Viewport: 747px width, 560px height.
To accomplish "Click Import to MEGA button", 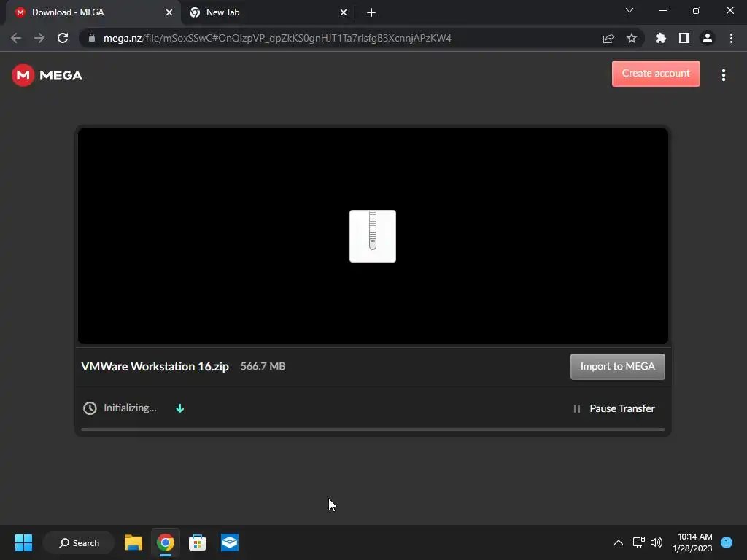I will point(617,367).
